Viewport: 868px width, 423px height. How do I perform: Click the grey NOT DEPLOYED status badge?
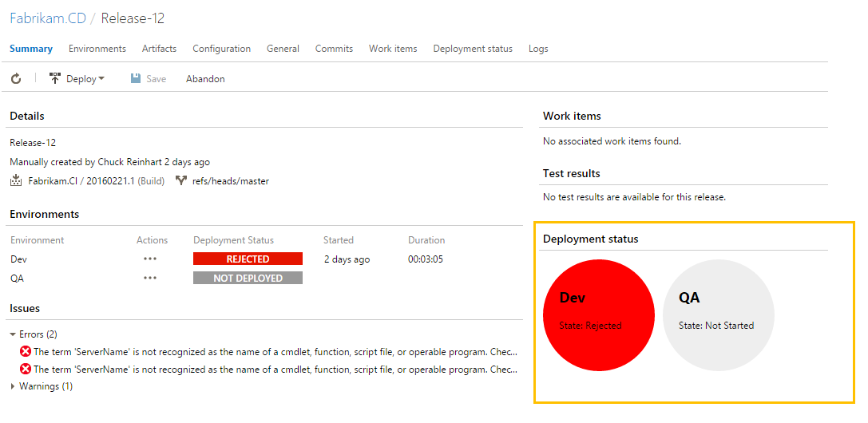[x=248, y=278]
